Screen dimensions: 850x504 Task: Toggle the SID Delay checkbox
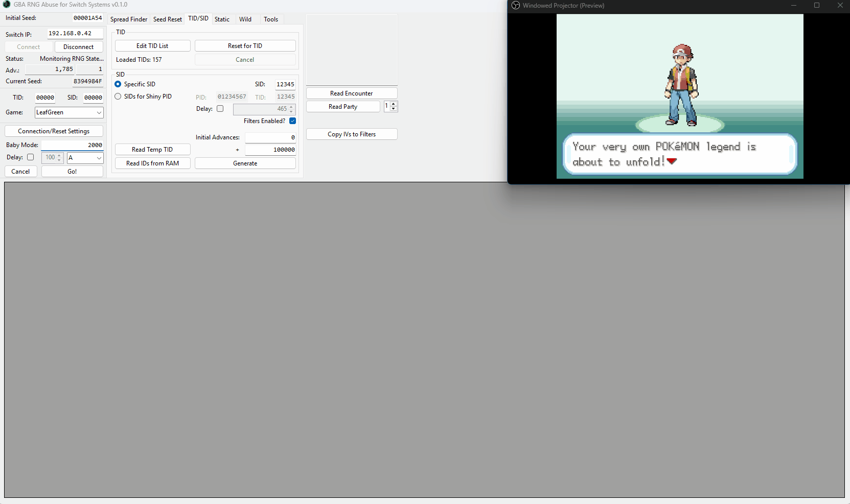click(220, 109)
